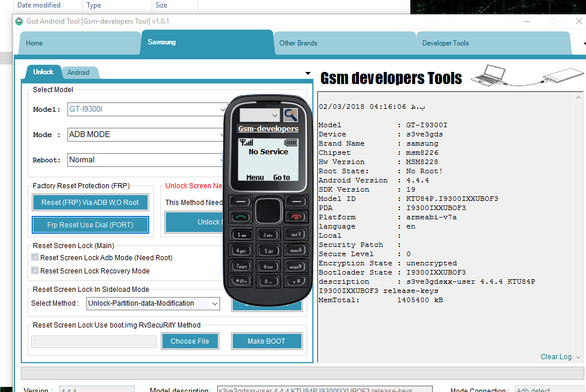Image resolution: width=586 pixels, height=392 pixels.
Task: Tap the mno6 key on phone keypad
Action: [296, 250]
